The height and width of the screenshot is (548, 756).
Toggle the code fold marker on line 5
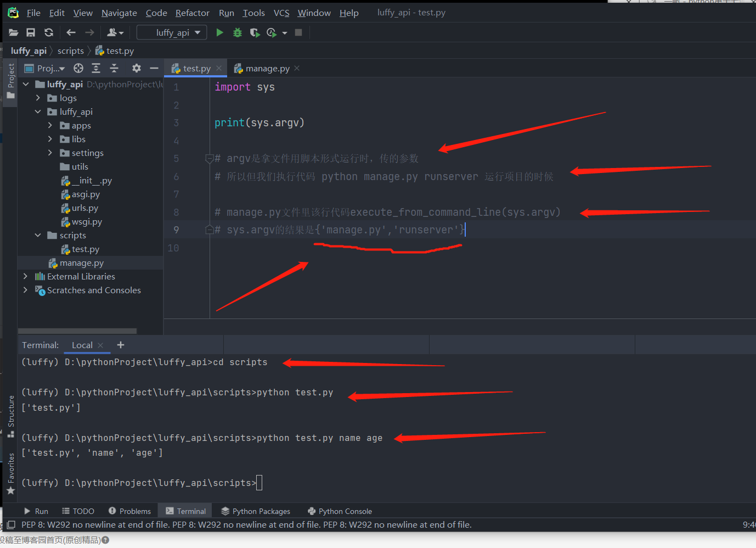209,159
